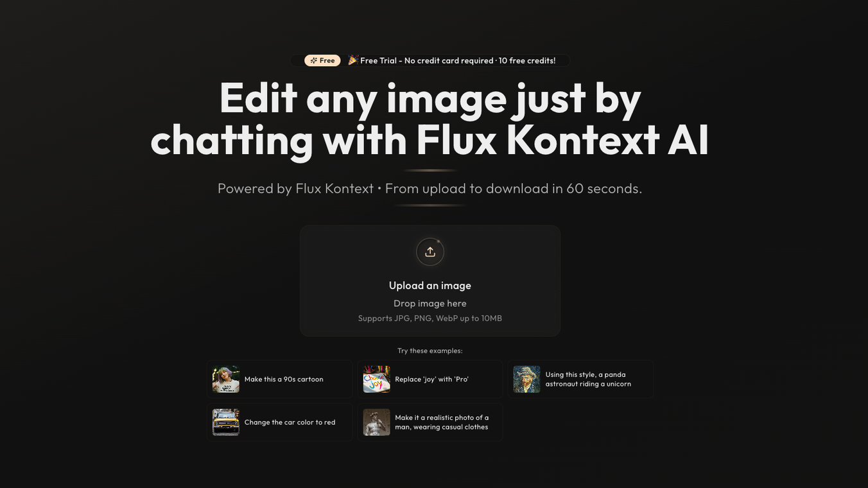Image resolution: width=868 pixels, height=488 pixels.
Task: Try the 'Change the car color to red' example
Action: (x=279, y=423)
